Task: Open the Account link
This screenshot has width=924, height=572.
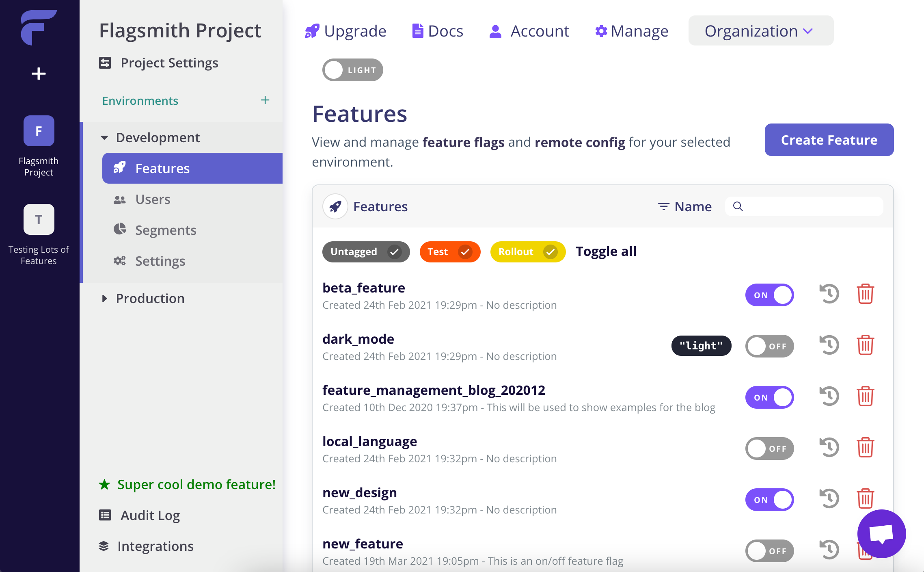Action: [x=529, y=31]
